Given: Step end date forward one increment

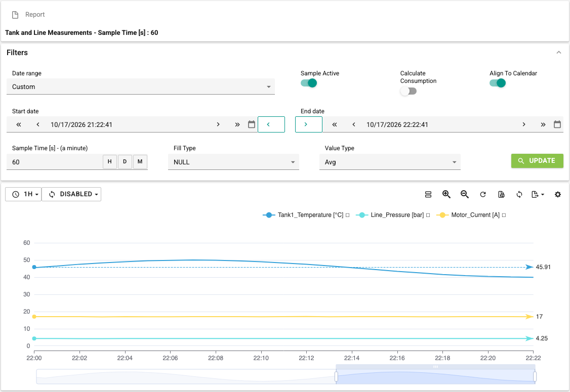Looking at the screenshot, I should pyautogui.click(x=524, y=124).
